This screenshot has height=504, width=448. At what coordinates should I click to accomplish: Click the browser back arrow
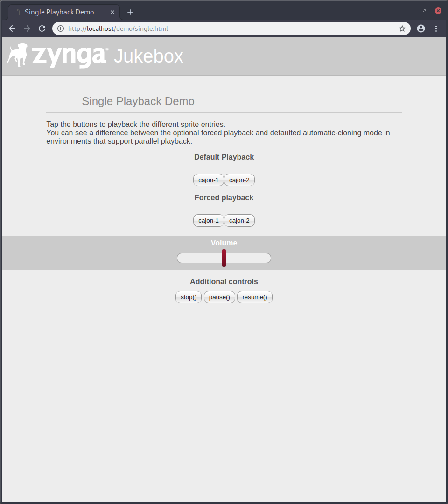pyautogui.click(x=12, y=28)
